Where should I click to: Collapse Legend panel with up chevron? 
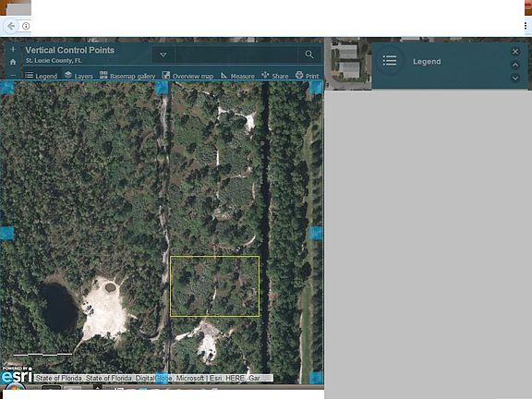[515, 65]
